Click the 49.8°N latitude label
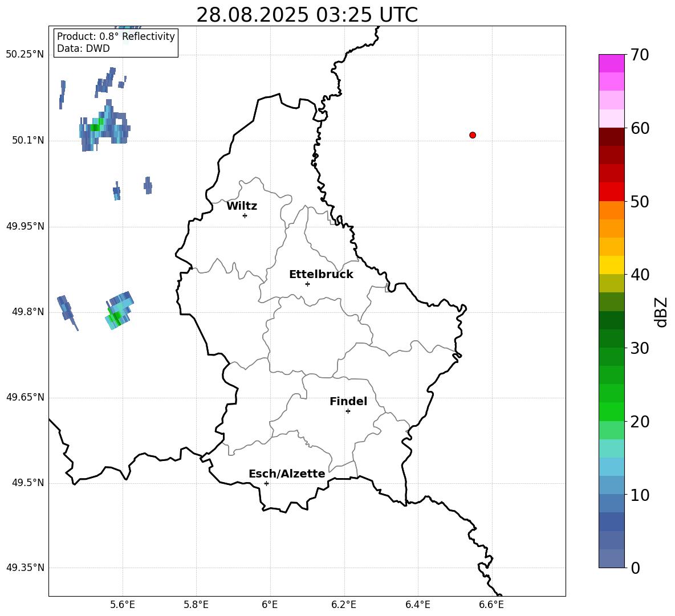The image size is (675, 616). (28, 312)
